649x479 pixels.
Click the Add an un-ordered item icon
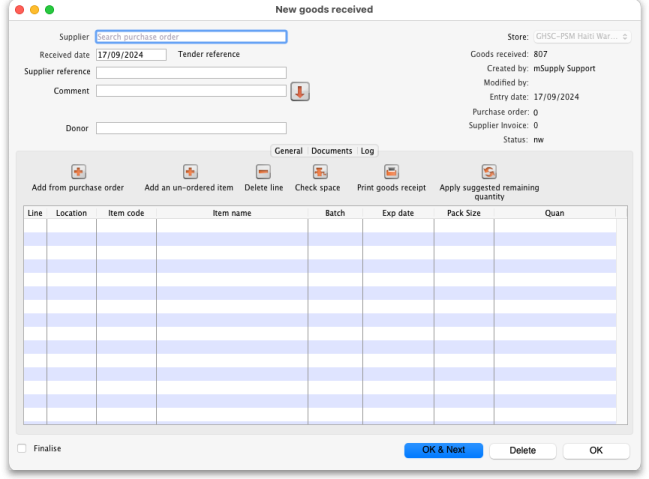(189, 172)
